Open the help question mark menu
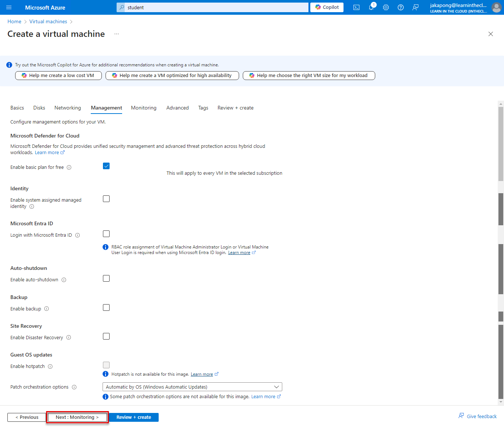Image resolution: width=504 pixels, height=431 pixels. 401,7
